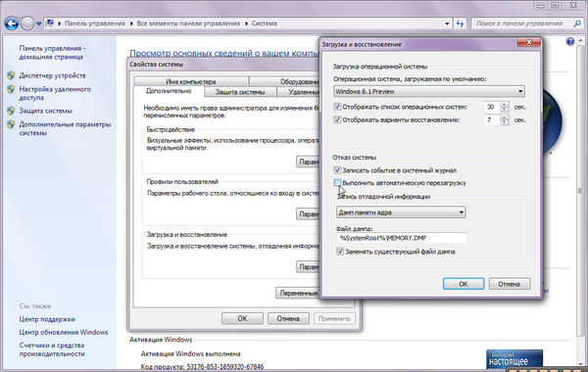Switch to Удаленный доступ tab
The height and width of the screenshot is (372, 588).
pos(299,92)
